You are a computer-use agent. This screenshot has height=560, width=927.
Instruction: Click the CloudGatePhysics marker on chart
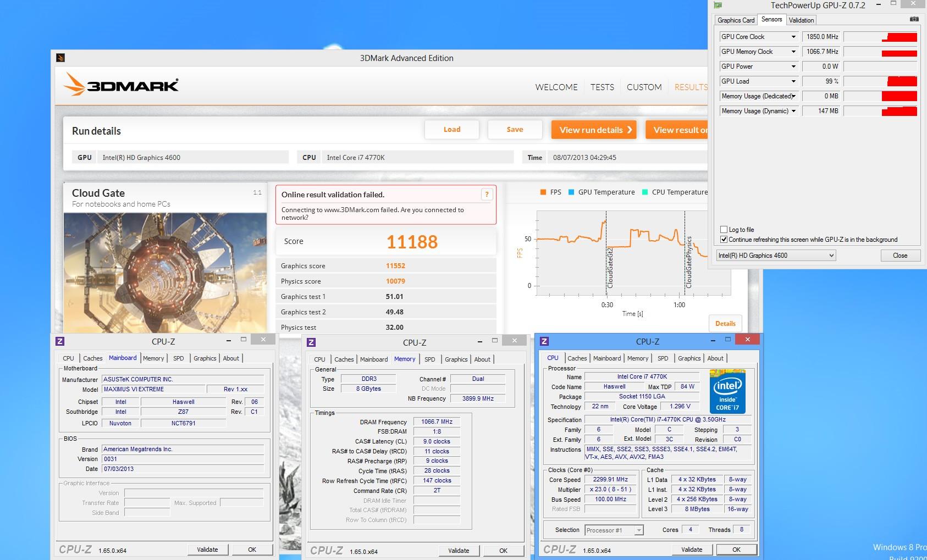[689, 262]
